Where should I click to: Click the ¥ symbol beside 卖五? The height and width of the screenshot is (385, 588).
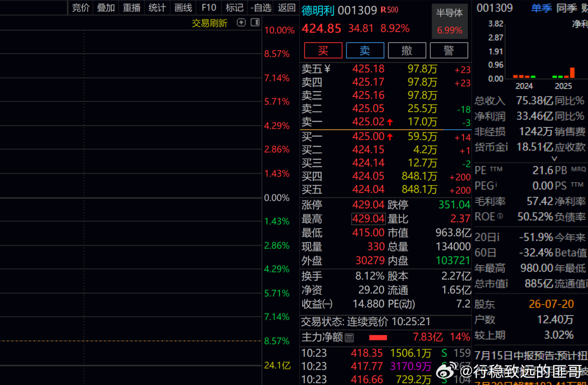point(328,69)
